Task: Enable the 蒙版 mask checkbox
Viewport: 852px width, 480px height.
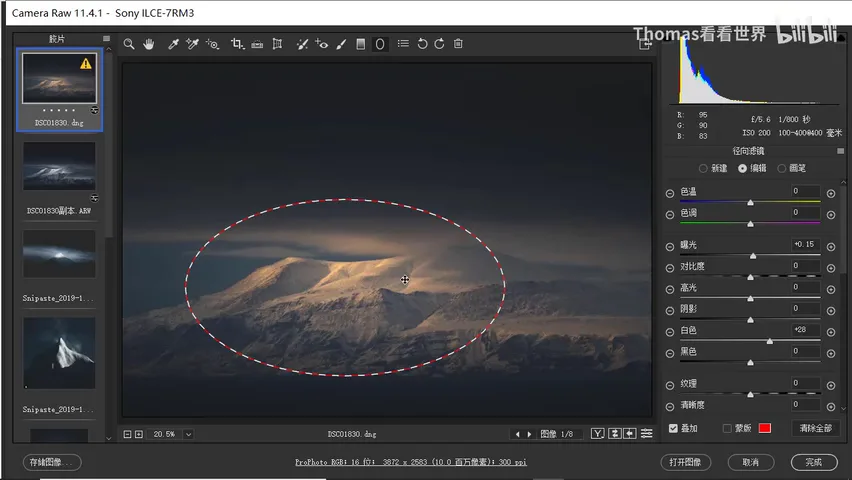Action: pyautogui.click(x=727, y=428)
